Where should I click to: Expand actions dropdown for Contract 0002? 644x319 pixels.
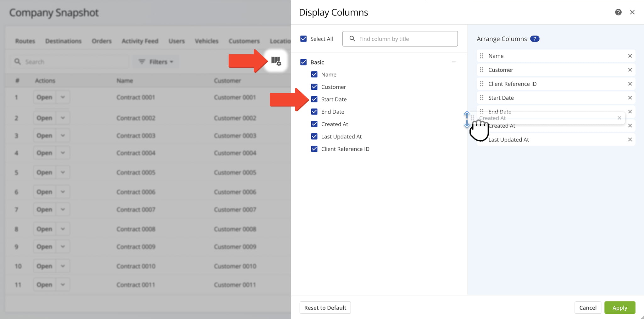pyautogui.click(x=63, y=118)
